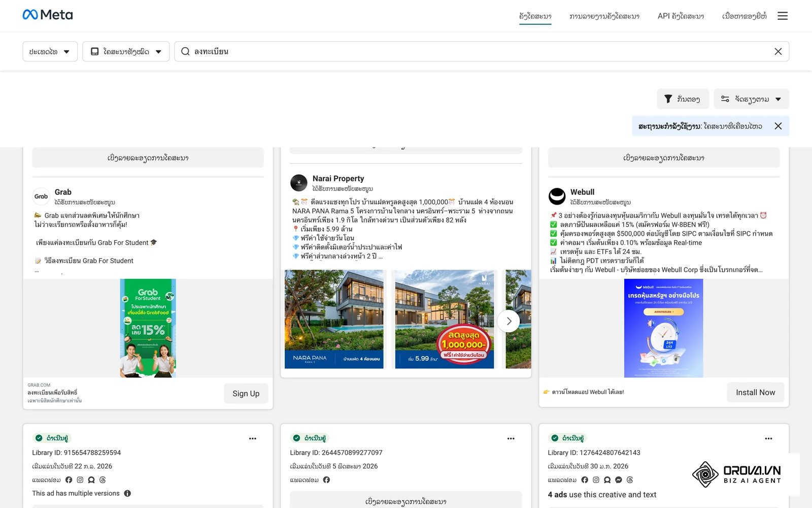Open the filter funnel button

tap(682, 99)
